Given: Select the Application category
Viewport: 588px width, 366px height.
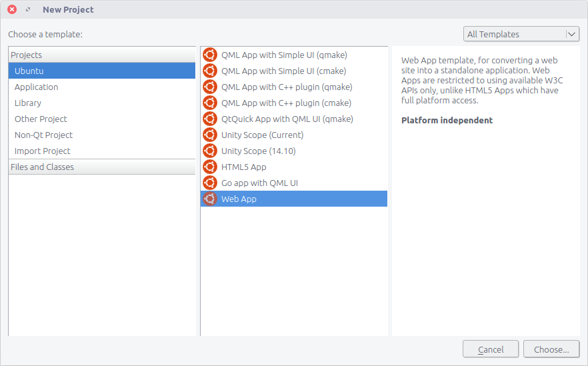Looking at the screenshot, I should pyautogui.click(x=101, y=87).
